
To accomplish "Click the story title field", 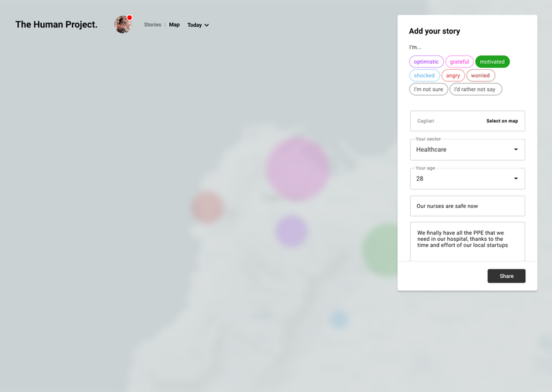I will tap(468, 206).
